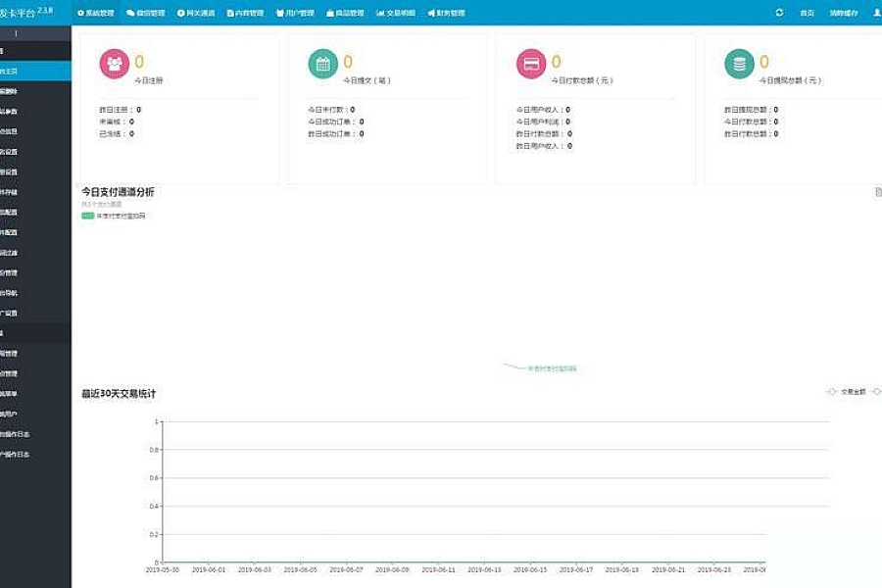Click 清除缓存 in the top bar
The width and height of the screenshot is (882, 588).
(843, 13)
